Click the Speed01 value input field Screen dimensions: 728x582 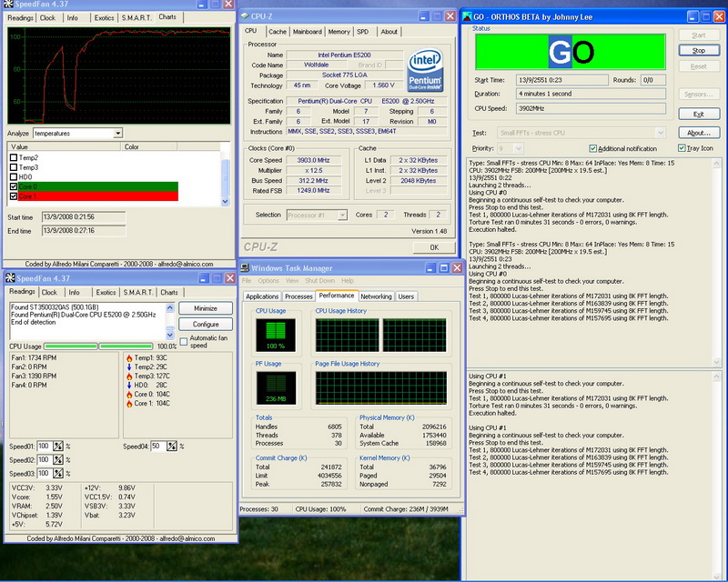coord(43,447)
